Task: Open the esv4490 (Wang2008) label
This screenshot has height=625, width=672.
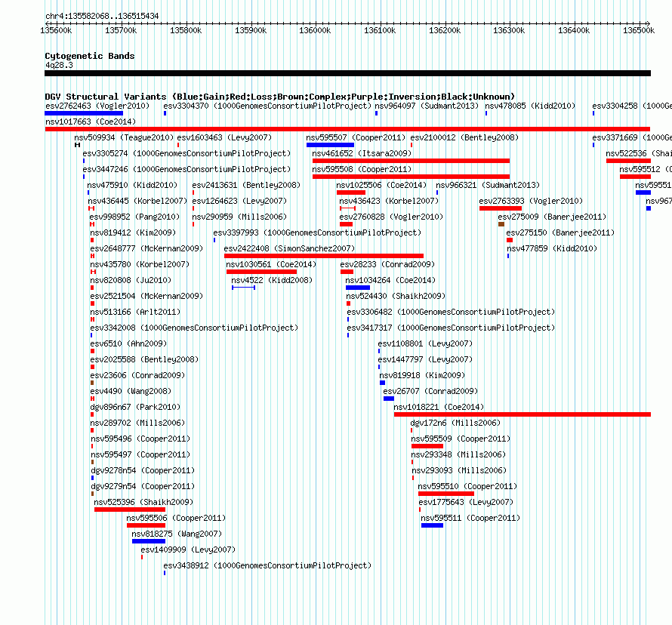Action: pos(131,391)
